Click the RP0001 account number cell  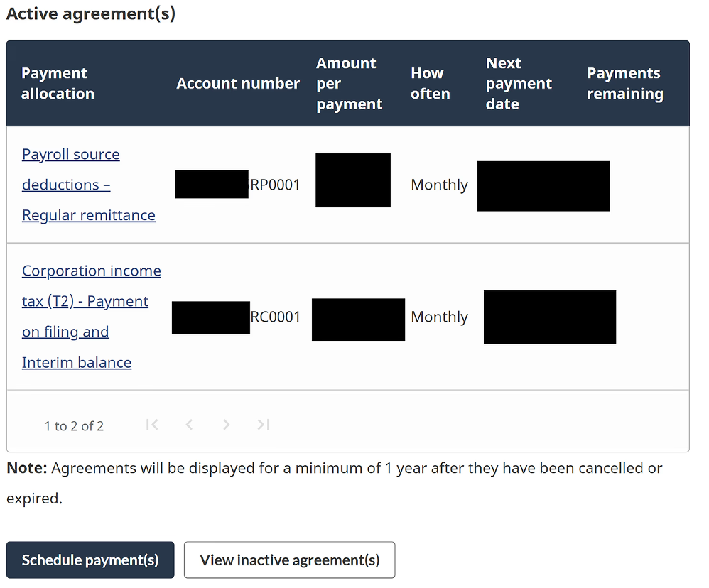[275, 185]
